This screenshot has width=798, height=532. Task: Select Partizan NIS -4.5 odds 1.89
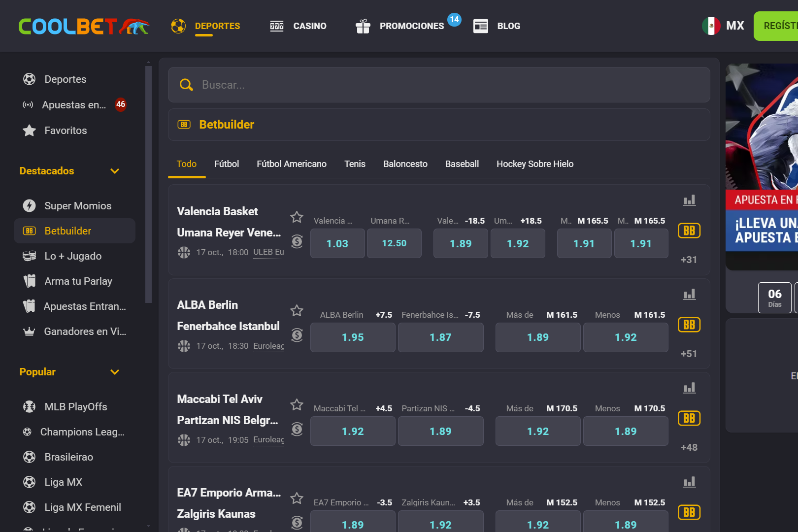pos(440,431)
